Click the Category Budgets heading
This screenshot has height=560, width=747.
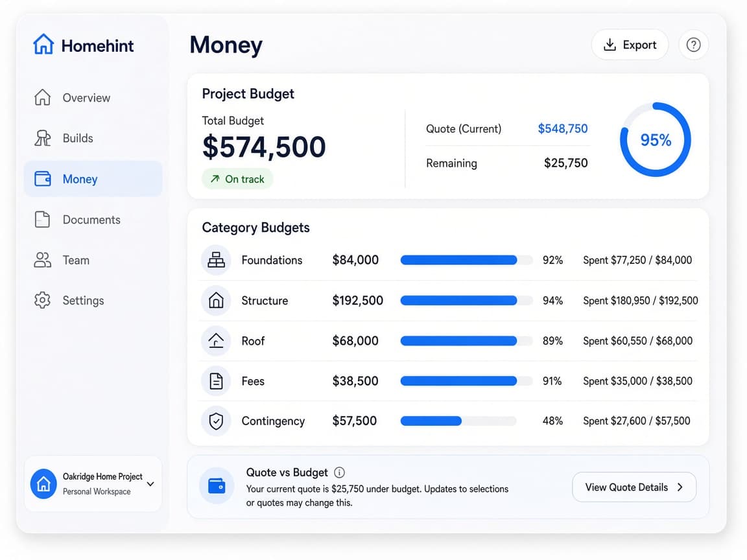point(256,227)
